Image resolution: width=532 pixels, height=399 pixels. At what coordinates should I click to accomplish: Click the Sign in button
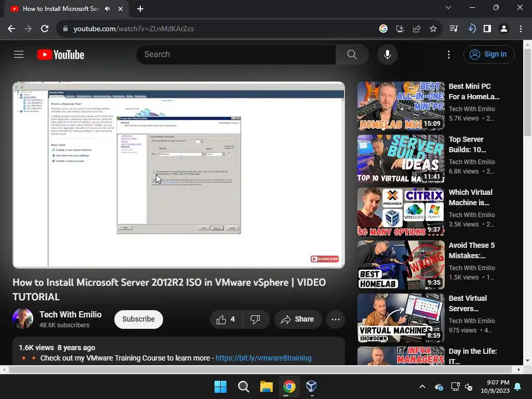489,54
